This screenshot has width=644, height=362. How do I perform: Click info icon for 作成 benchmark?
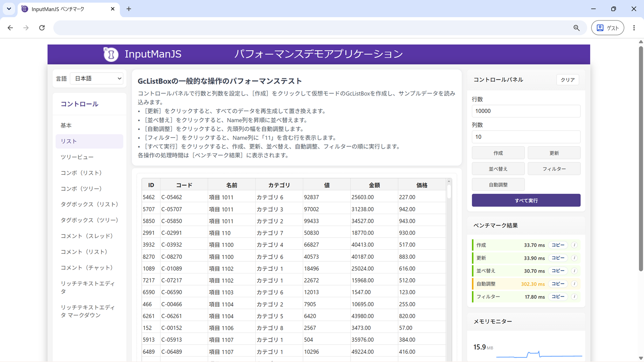pos(574,245)
